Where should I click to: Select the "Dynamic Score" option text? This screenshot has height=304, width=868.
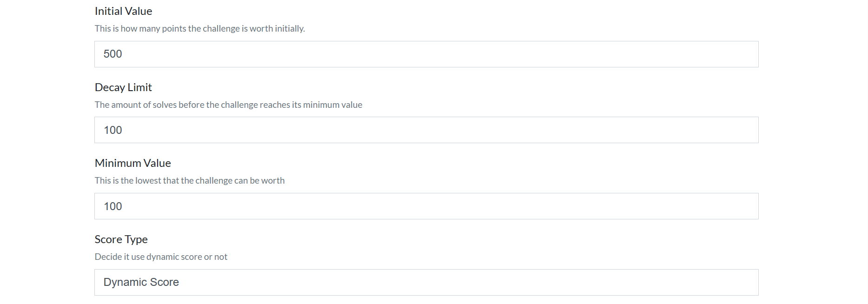point(141,282)
